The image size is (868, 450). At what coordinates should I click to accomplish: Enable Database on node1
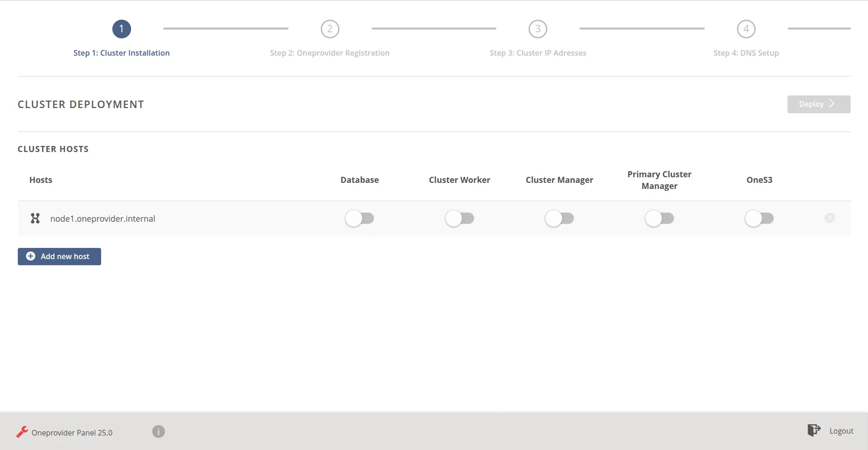[x=360, y=218]
